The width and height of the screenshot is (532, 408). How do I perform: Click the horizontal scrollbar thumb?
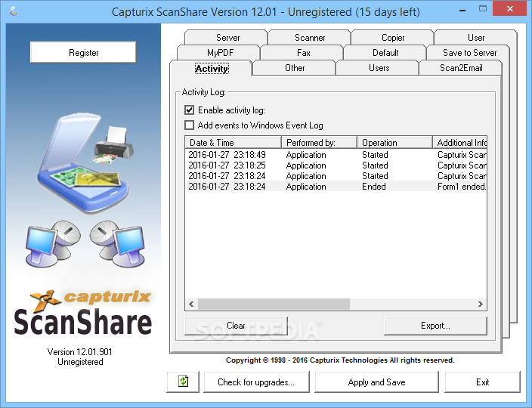pos(274,304)
